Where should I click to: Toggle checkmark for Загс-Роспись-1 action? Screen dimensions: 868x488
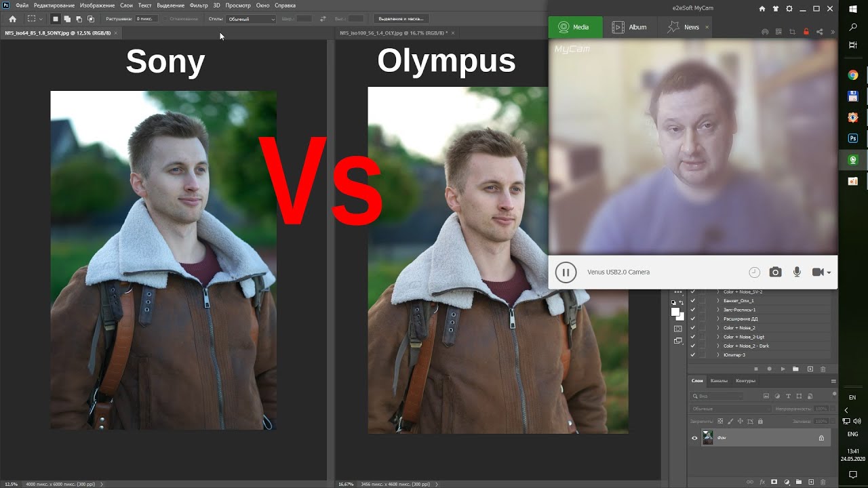point(692,310)
